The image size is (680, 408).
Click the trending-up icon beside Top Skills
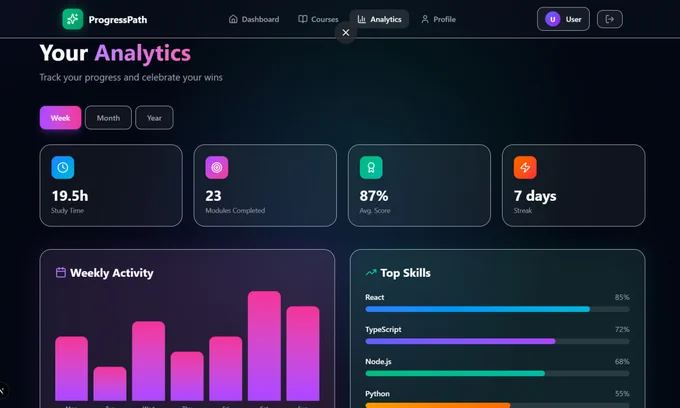point(371,273)
